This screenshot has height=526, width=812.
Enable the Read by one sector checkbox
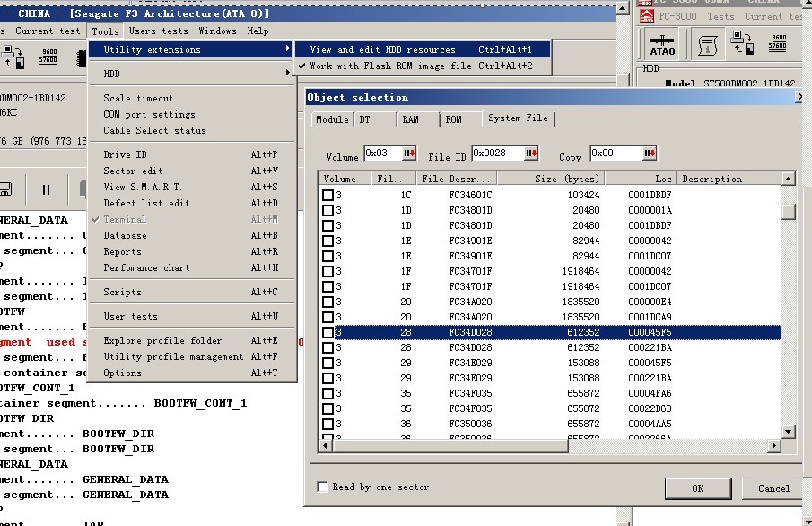click(322, 487)
